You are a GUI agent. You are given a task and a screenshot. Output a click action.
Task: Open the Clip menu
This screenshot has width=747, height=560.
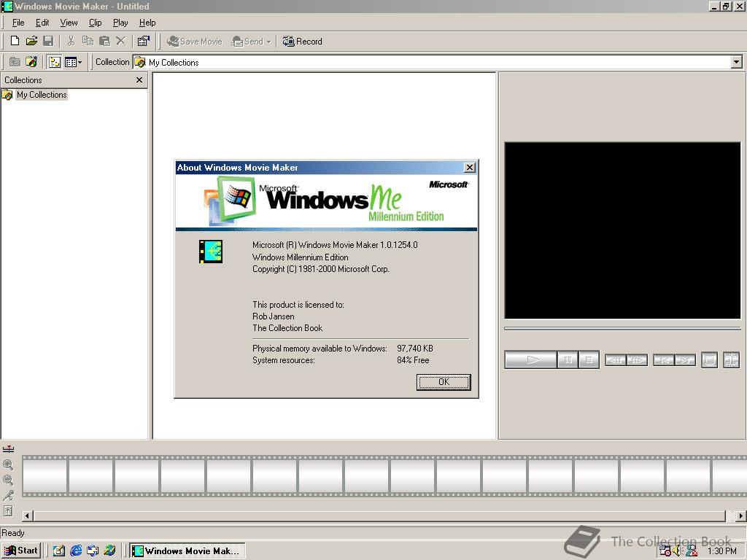pyautogui.click(x=96, y=23)
